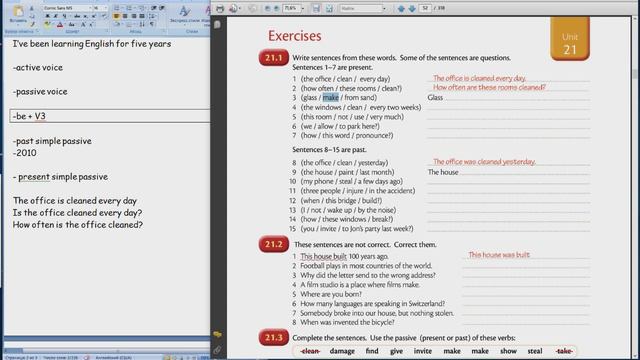Click the previous page up arrow
This screenshot has height=360, width=640.
coord(401,8)
